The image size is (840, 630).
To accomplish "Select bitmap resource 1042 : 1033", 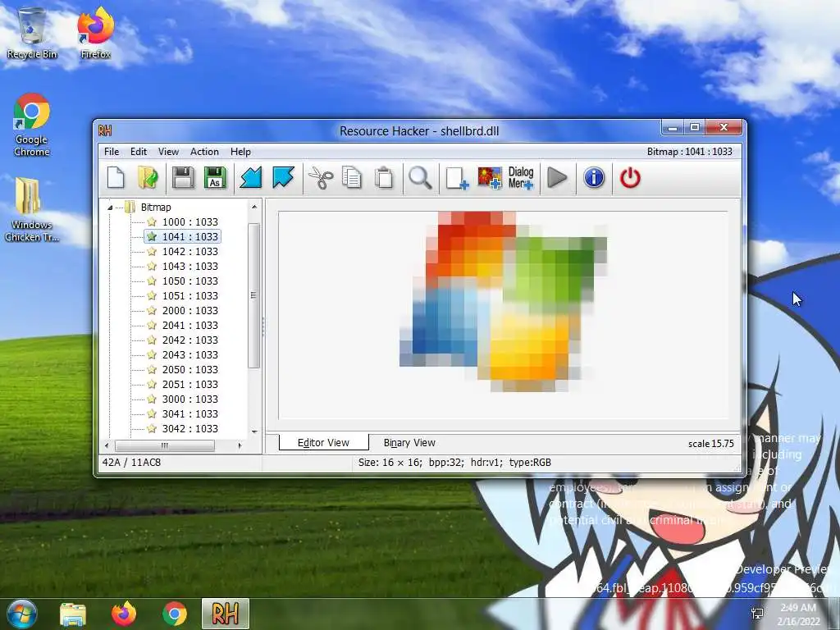I will [189, 251].
